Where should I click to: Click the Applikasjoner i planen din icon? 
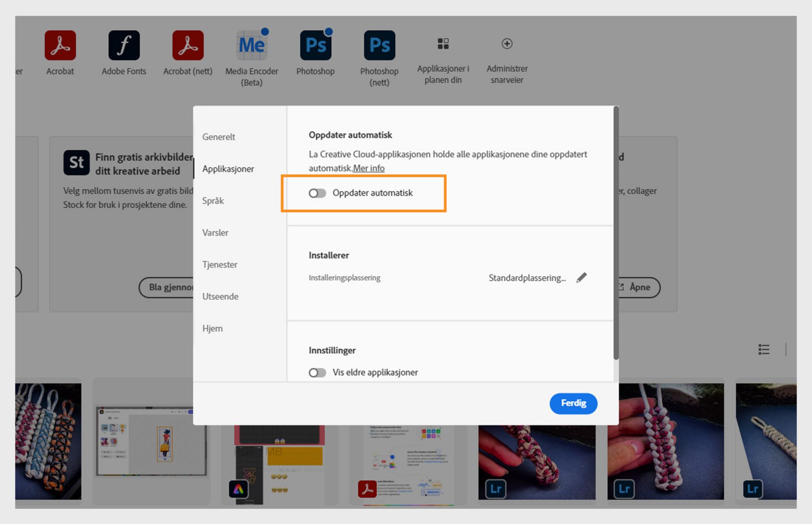pos(443,44)
